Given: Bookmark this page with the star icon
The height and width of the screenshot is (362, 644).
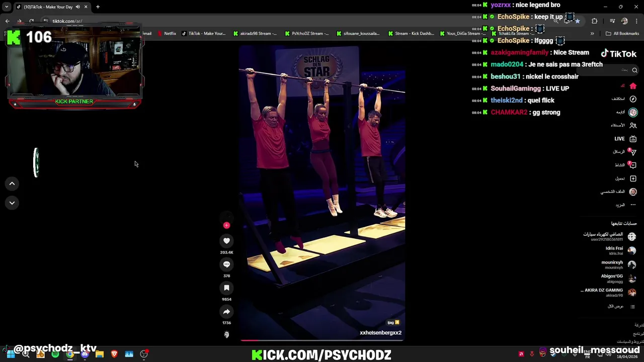Looking at the screenshot, I should click(577, 21).
